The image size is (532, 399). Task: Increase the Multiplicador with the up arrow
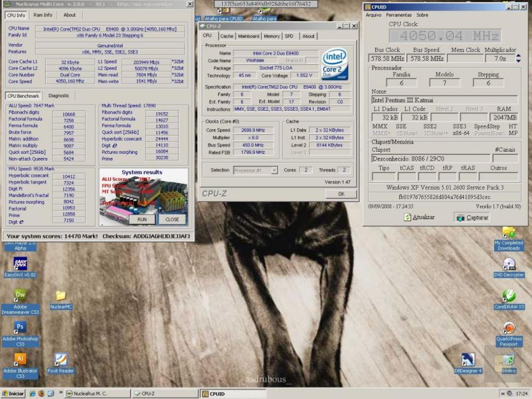(x=518, y=56)
